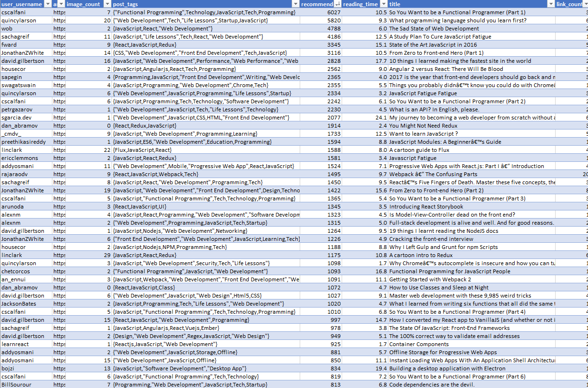Click tags cell '{JavaScript,Nodejs,NPM,Programming,Tech}'
The height and width of the screenshot is (388, 588).
[170, 247]
